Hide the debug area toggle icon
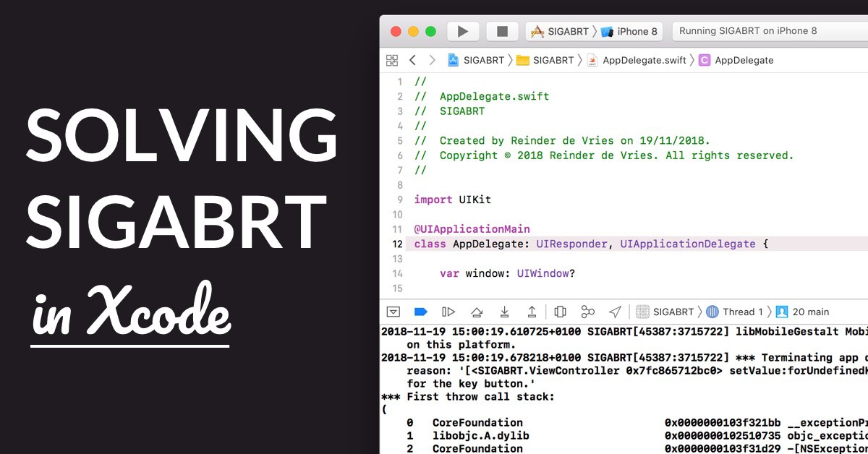Image resolution: width=868 pixels, height=454 pixels. coord(393,312)
